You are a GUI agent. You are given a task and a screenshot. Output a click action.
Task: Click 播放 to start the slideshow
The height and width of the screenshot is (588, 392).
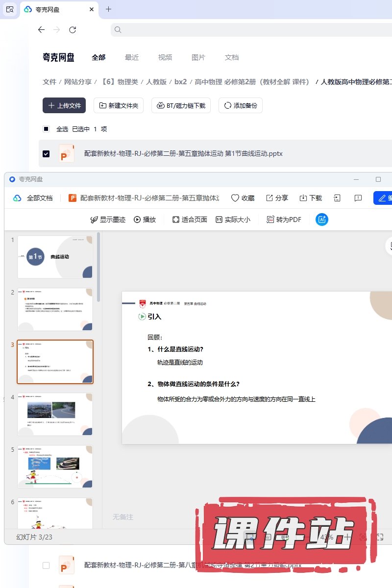tap(137, 220)
